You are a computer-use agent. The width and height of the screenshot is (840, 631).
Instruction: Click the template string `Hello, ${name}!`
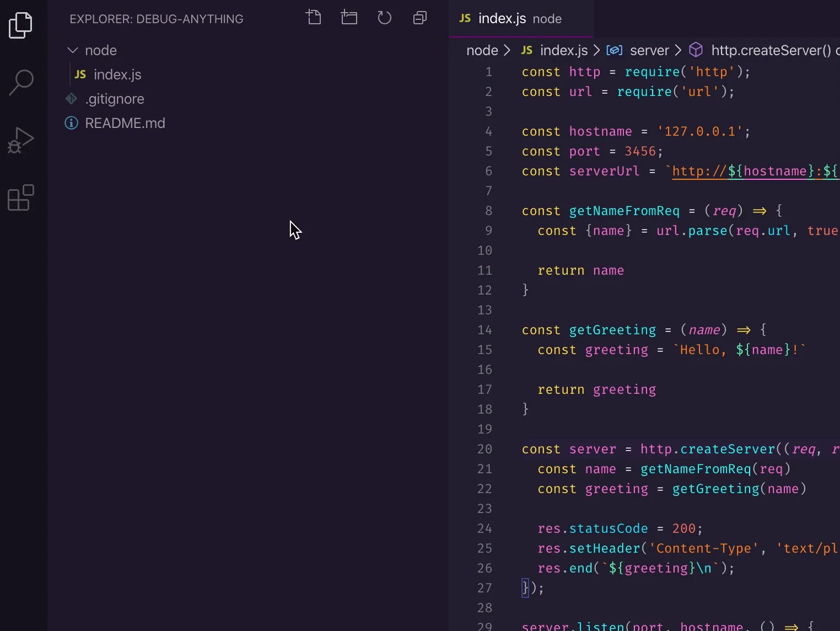pyautogui.click(x=739, y=350)
